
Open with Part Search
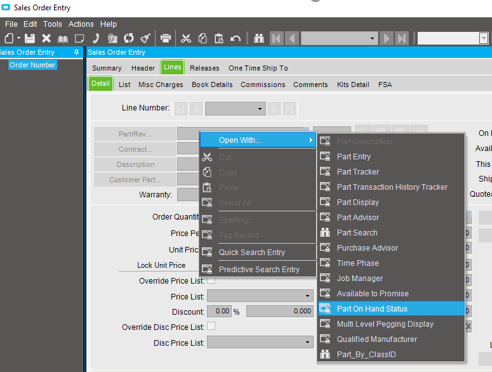[x=391, y=233]
